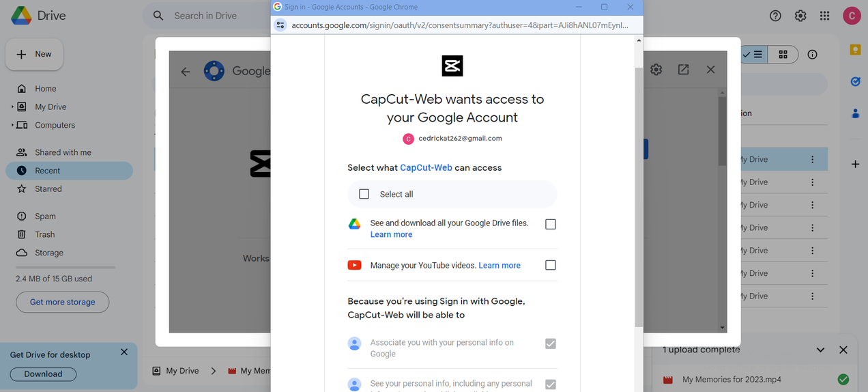Show details with the info icon
Screen dimensions: 868x392
tap(812, 55)
